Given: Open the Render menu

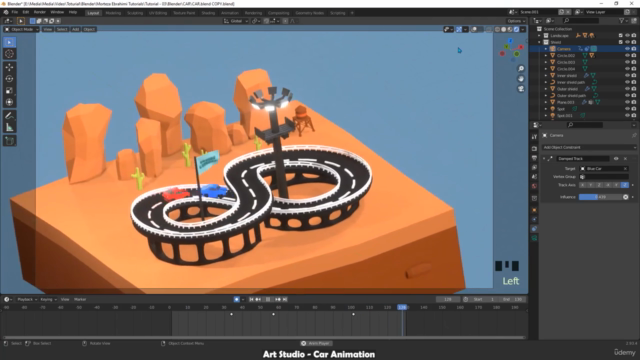Looking at the screenshot, I should 40,12.
